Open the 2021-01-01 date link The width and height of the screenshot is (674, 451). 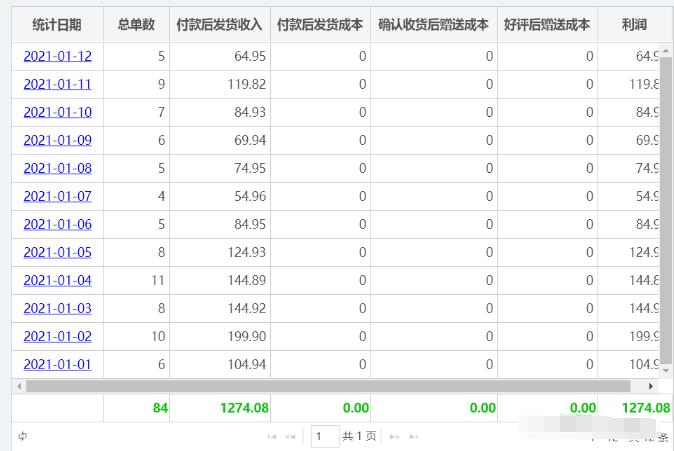point(57,365)
